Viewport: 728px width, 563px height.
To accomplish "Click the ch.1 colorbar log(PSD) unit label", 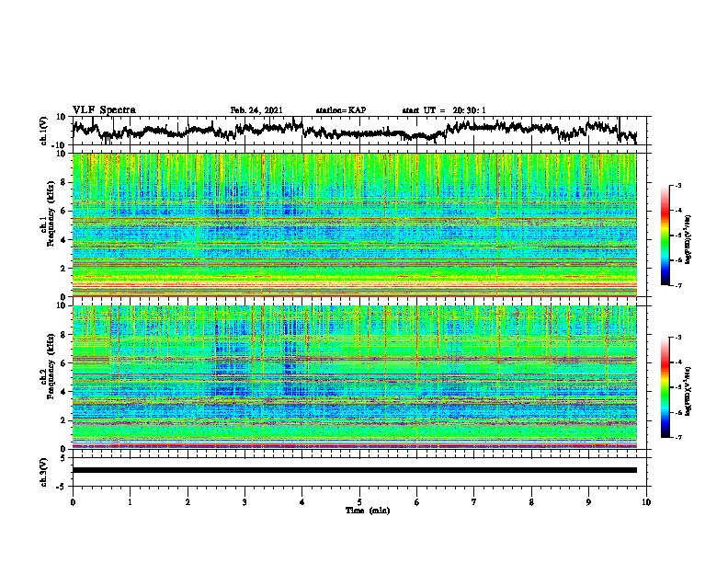I will [688, 239].
